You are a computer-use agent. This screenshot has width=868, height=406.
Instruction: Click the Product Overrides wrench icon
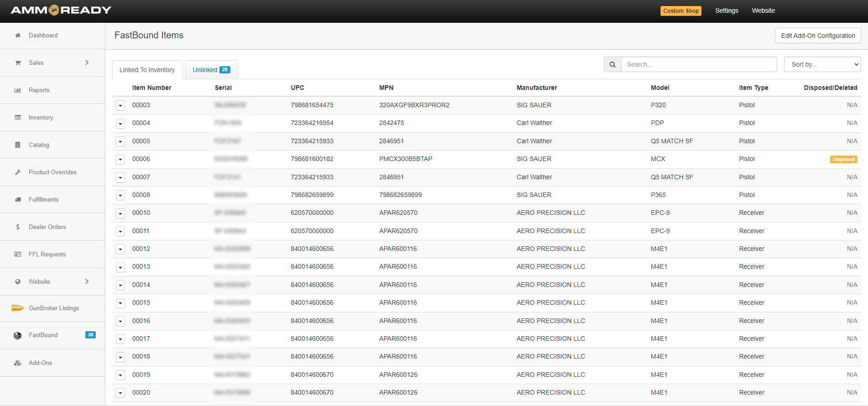pyautogui.click(x=18, y=172)
